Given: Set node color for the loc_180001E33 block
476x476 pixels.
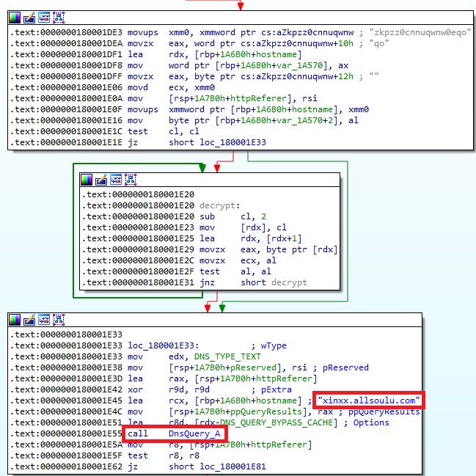Looking at the screenshot, I should [15, 320].
